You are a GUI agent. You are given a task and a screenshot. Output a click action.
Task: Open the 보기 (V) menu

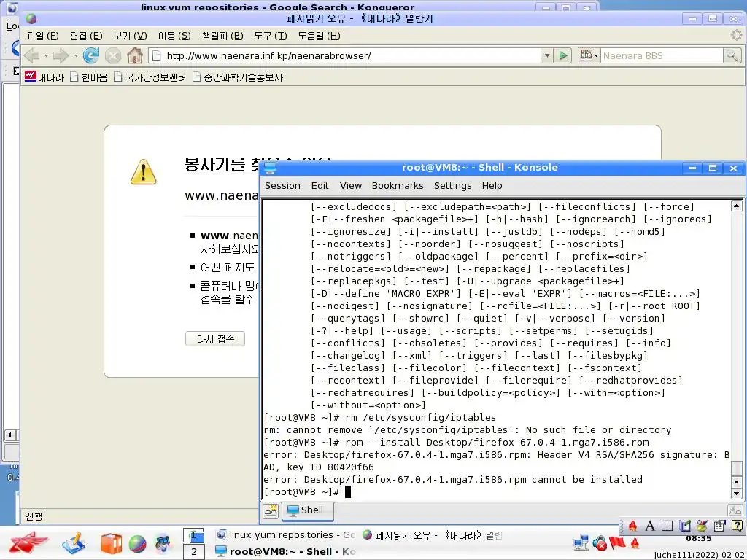coord(130,36)
